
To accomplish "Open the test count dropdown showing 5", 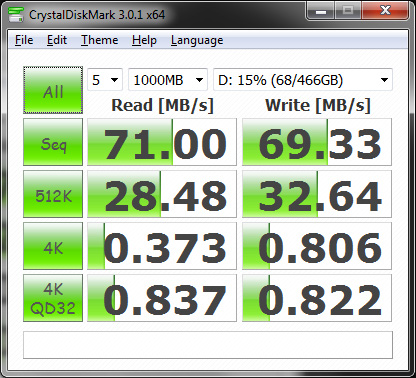I will coord(105,80).
